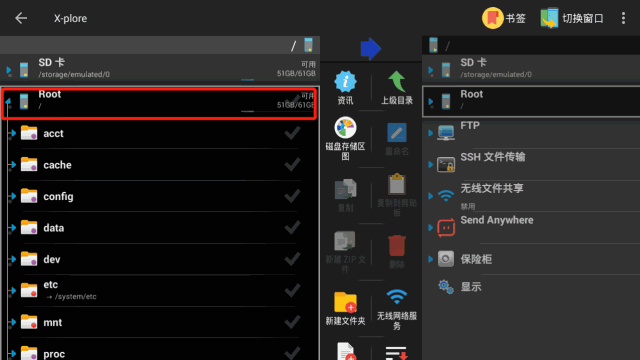640x360 pixels.
Task: Expand the dev folder arrow
Action: (13, 259)
